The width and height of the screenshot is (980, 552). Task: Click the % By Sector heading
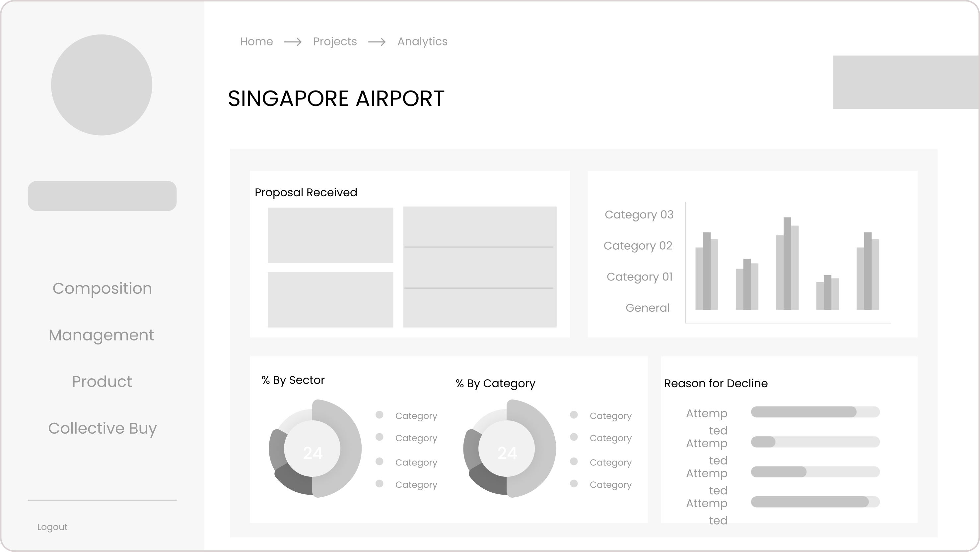coord(293,380)
